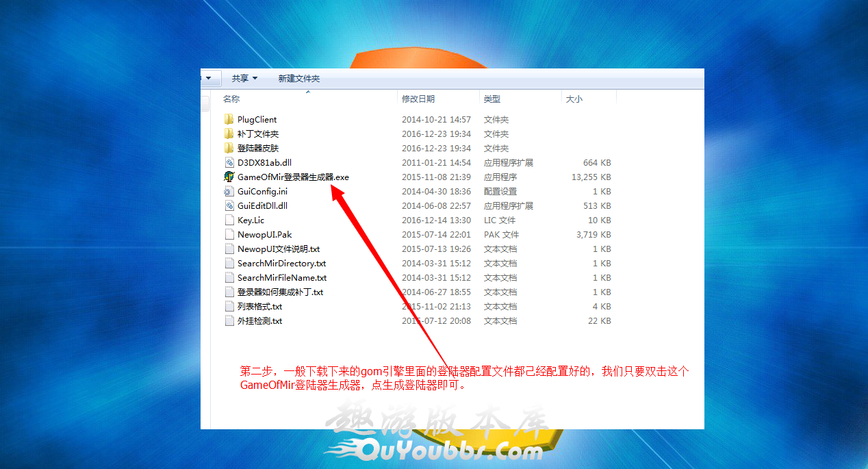Click the 登录器如何集成补丁.txt file name
Image resolution: width=868 pixels, height=469 pixels.
click(x=280, y=292)
